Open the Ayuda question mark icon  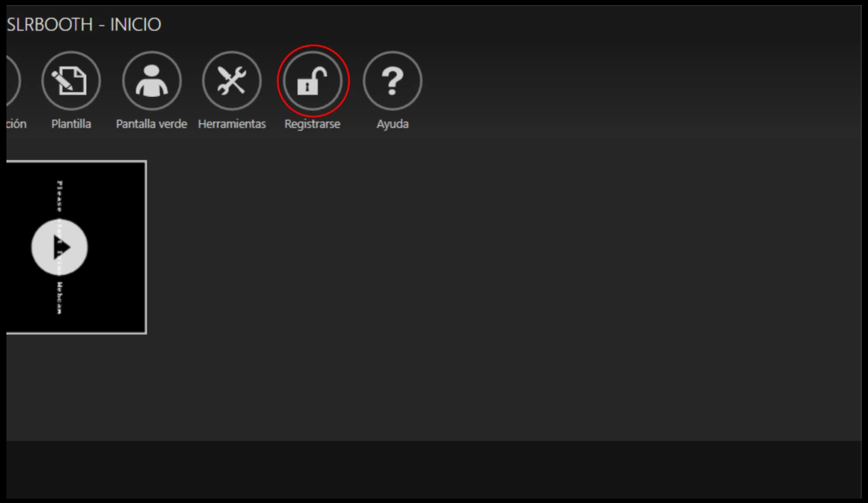[393, 81]
